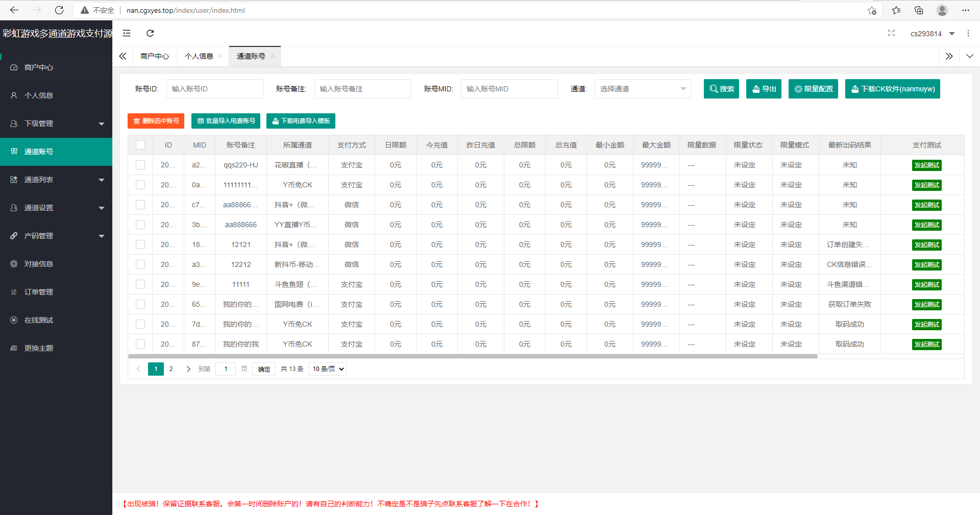Viewport: 980px width, 515px height.
Task: Open the vertical three-dot more menu
Action: pyautogui.click(x=968, y=33)
